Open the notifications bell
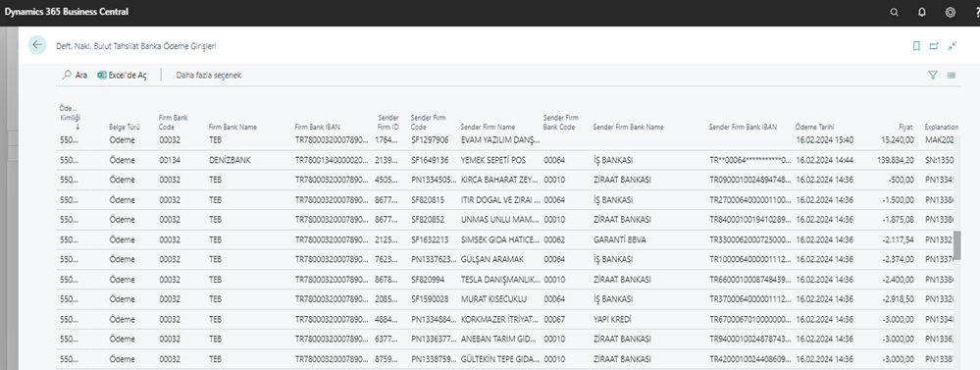 coord(922,12)
